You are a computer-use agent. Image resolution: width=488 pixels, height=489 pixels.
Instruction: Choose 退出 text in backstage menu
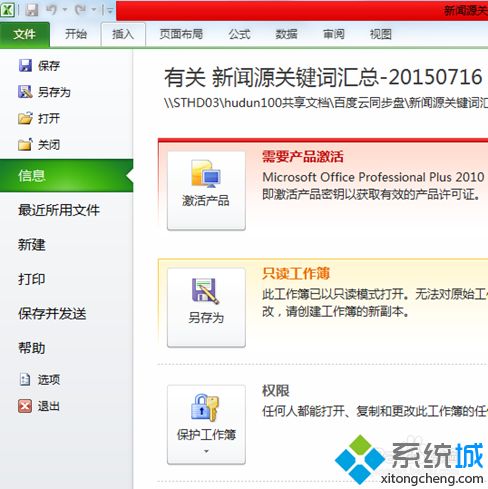(49, 406)
